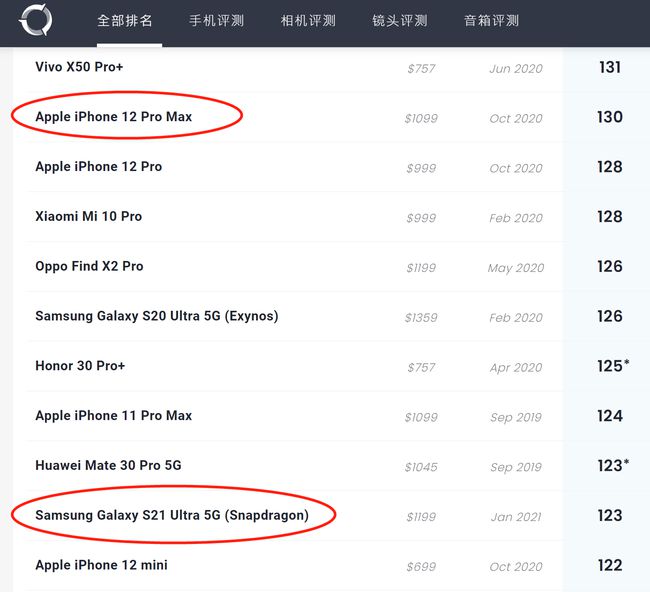The image size is (650, 592).
Task: Click the Jan 2021 date in Galaxy S21 row
Action: click(516, 517)
